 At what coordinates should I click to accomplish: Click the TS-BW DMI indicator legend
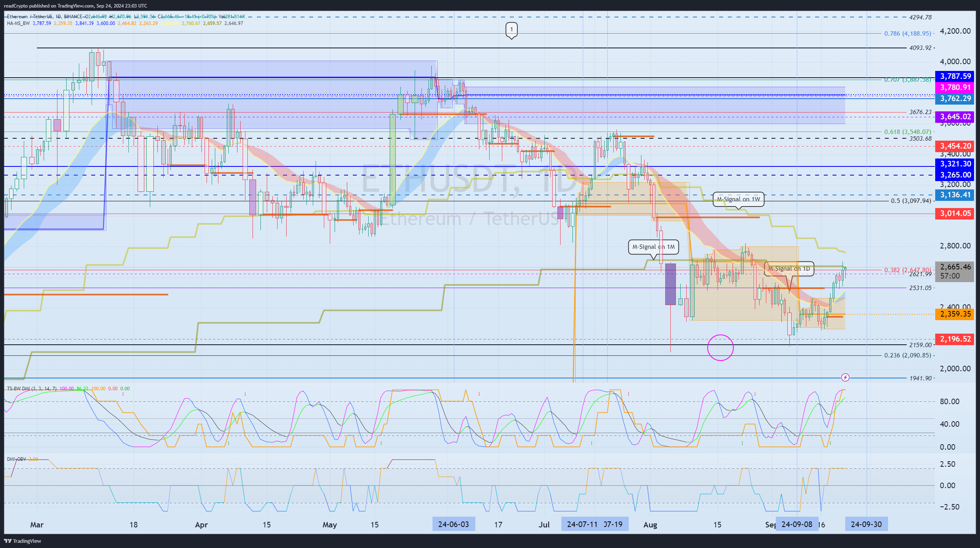pos(32,389)
